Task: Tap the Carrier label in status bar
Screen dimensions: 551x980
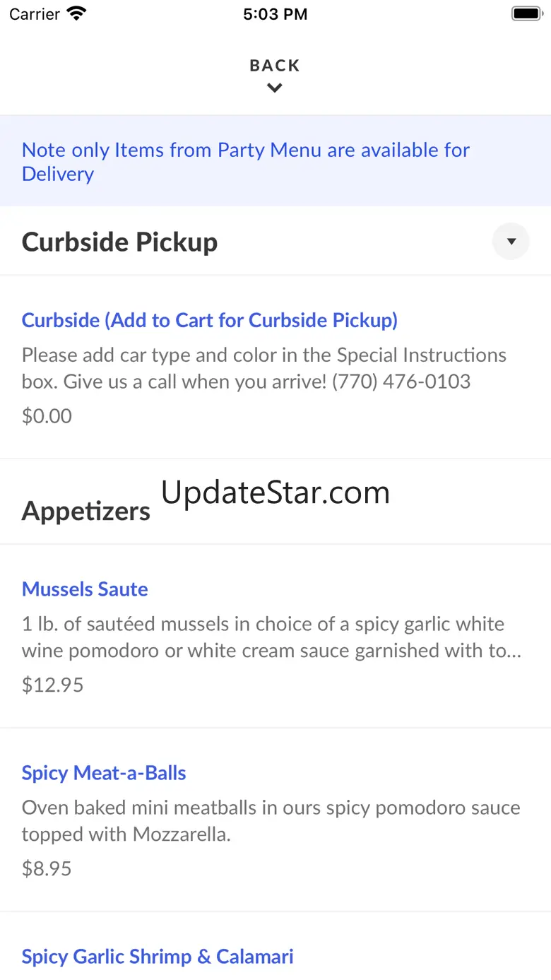Action: pos(35,14)
